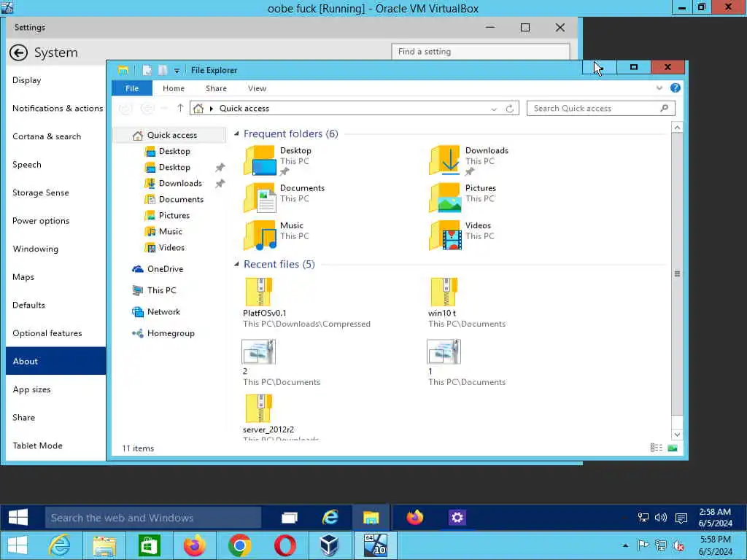Click the Up arrow in File Explorer navigation
This screenshot has width=747, height=560.
point(180,108)
